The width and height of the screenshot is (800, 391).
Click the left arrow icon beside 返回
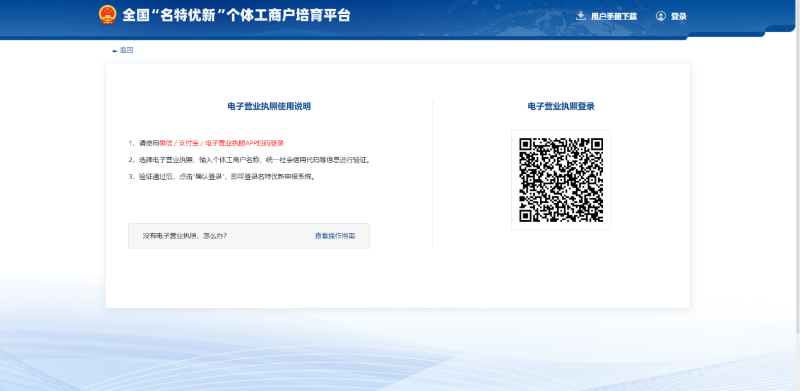click(x=115, y=51)
